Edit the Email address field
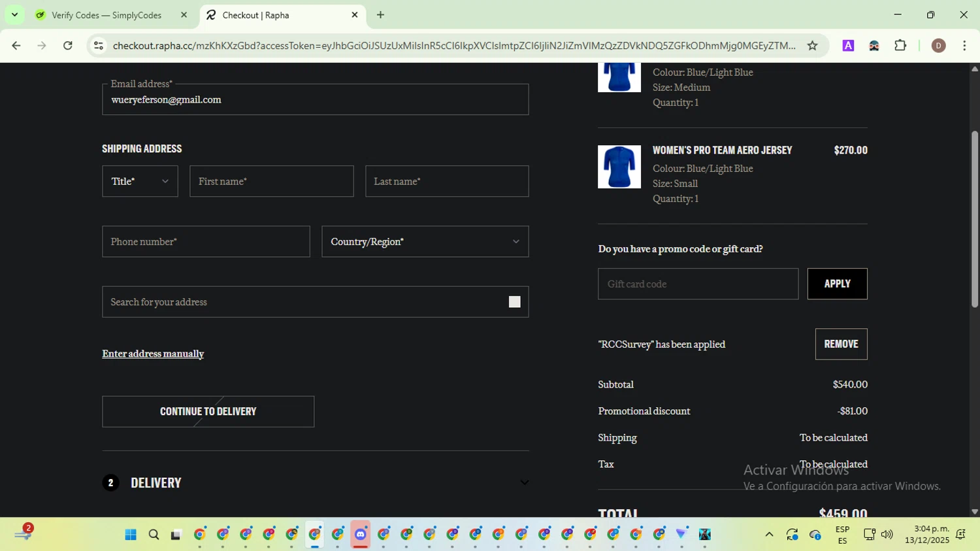This screenshot has height=551, width=980. [x=316, y=99]
